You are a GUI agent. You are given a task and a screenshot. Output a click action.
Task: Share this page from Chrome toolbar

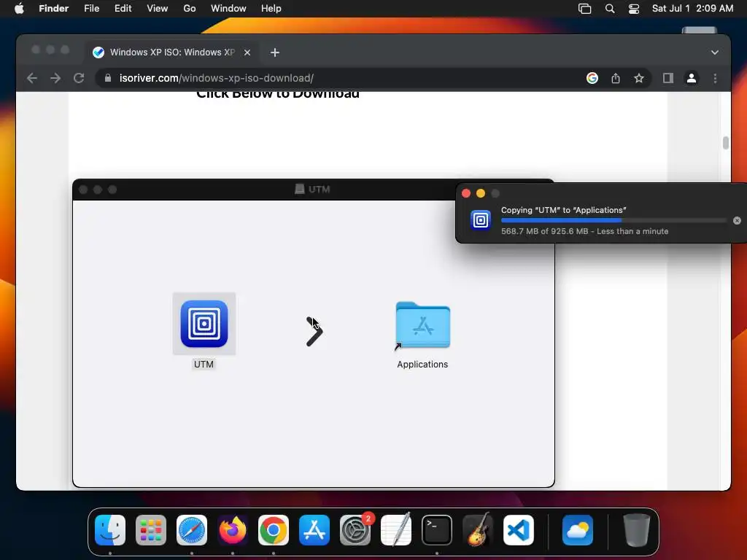tap(616, 78)
